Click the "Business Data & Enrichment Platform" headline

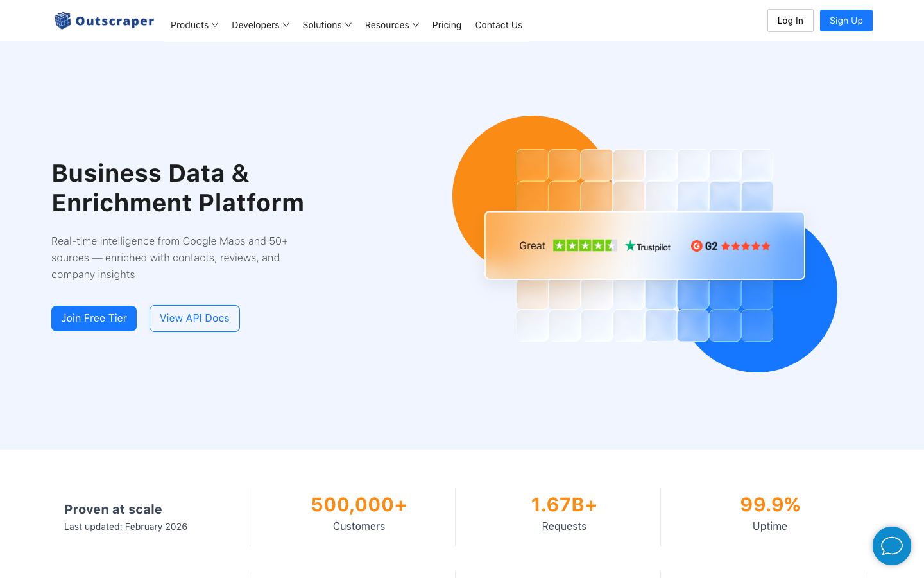click(x=178, y=188)
